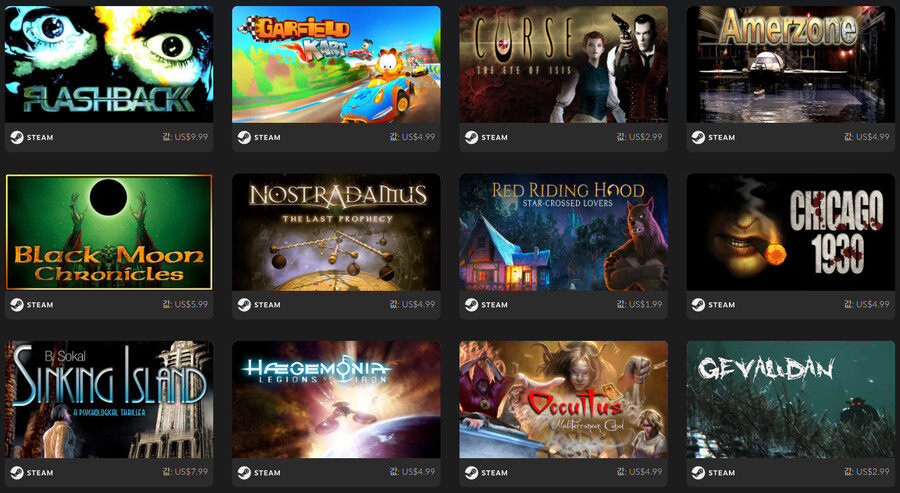Click the Steam icon under Chicago 1930
Viewport: 900px width, 493px height.
[x=698, y=305]
